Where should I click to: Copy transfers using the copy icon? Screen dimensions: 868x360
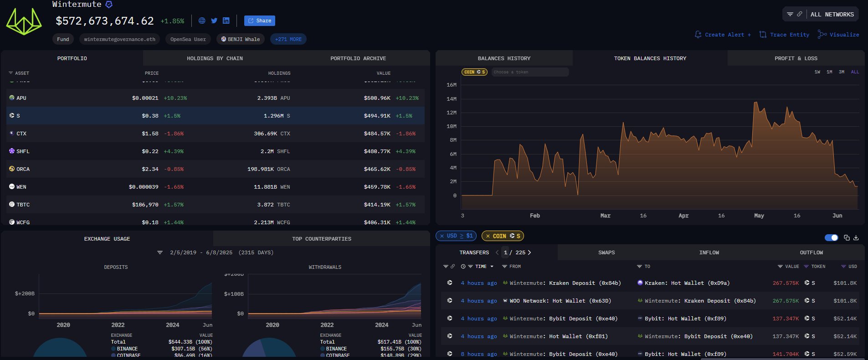pyautogui.click(x=847, y=237)
